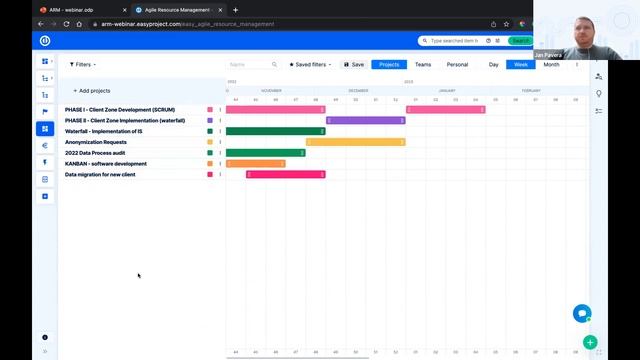Expand dashboard sidebar icon arrow

52,61
